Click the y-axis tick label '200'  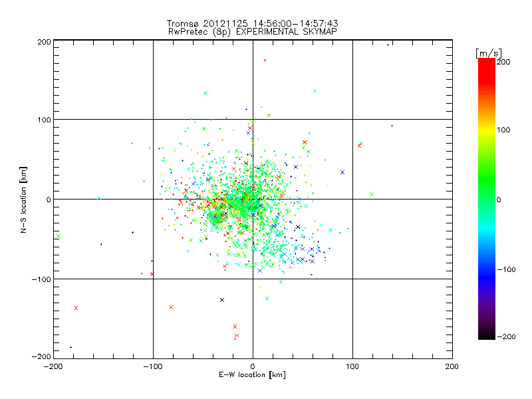[45, 42]
